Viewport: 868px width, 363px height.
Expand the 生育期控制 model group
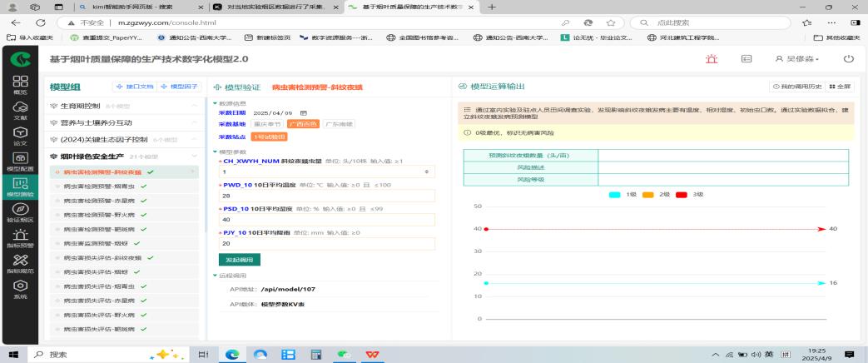pyautogui.click(x=123, y=106)
